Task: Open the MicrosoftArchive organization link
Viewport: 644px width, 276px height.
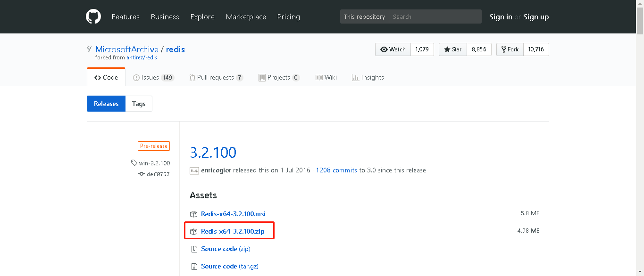Action: [127, 49]
